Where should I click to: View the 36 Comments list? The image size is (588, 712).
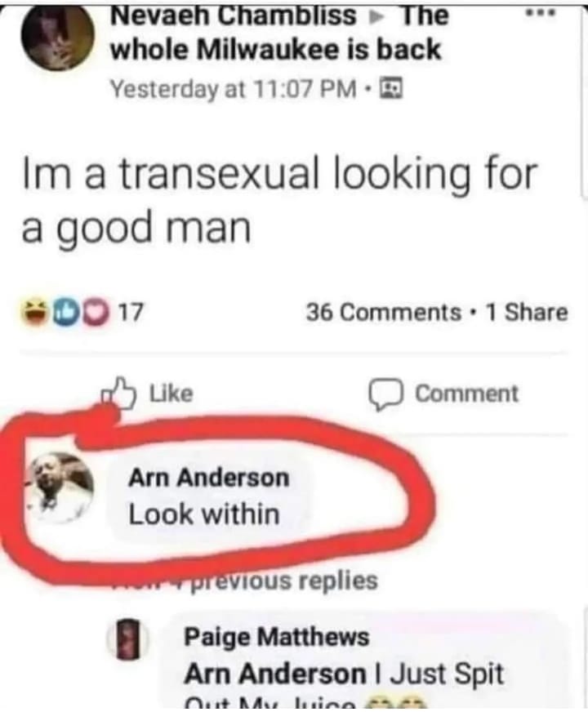[383, 313]
